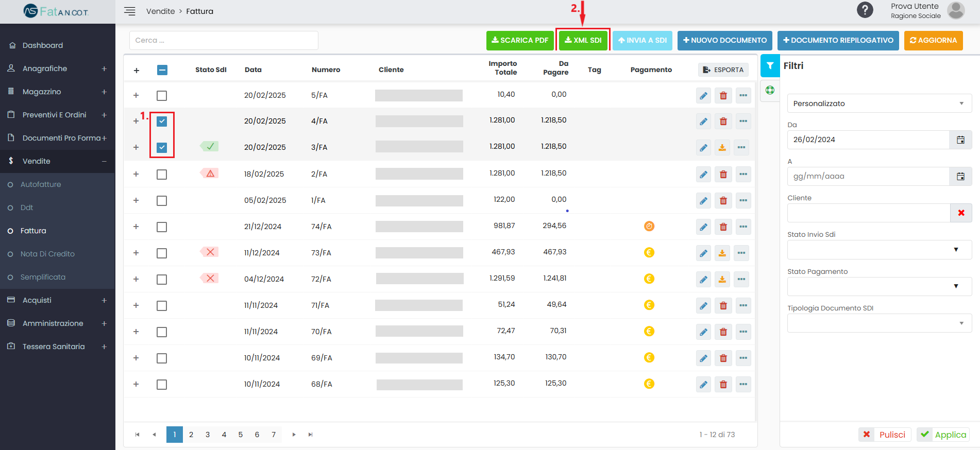
Task: Open the Da date calendar picker icon
Action: [960, 140]
